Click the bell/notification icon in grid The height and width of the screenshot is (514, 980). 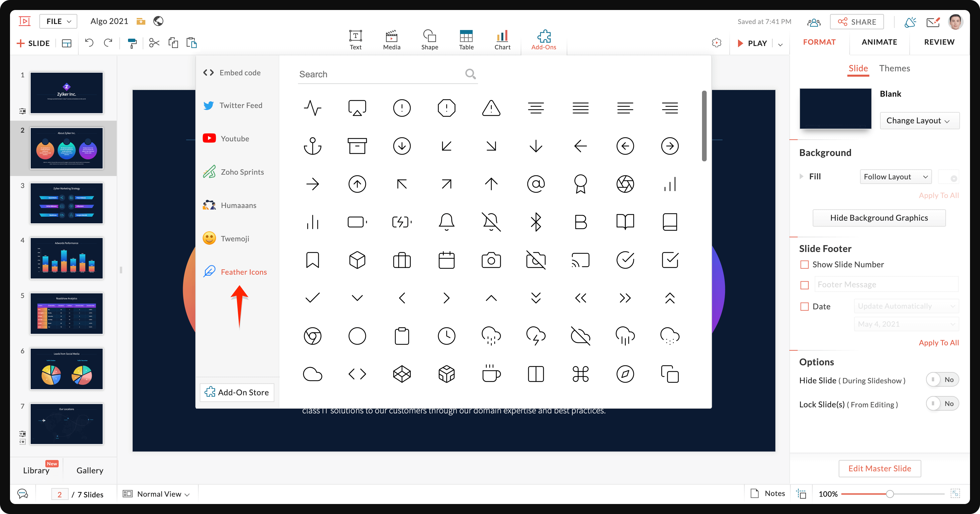[x=447, y=222]
